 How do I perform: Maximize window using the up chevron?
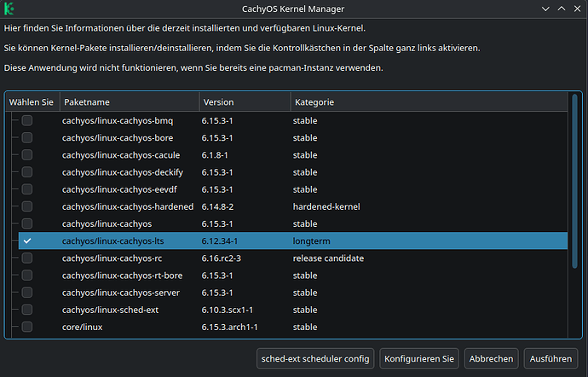point(562,9)
